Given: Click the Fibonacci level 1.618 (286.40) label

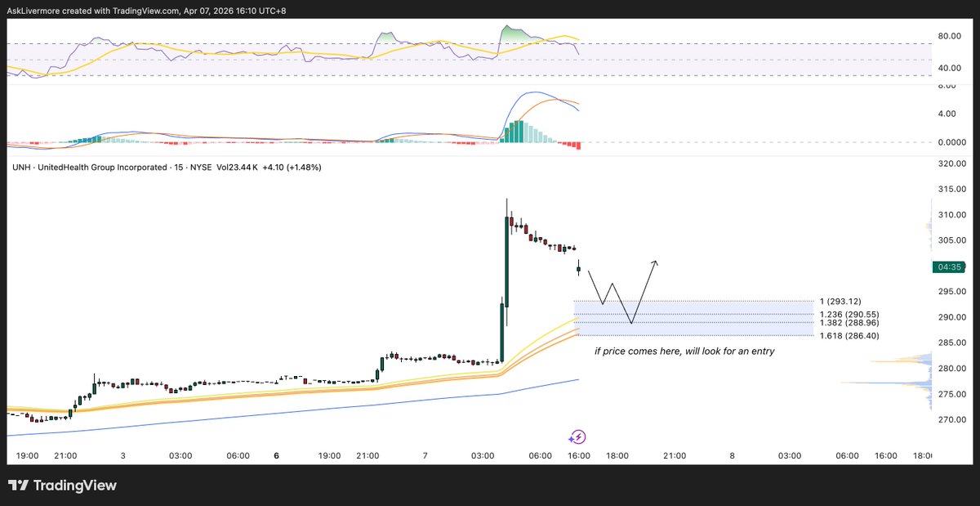Looking at the screenshot, I should [849, 335].
